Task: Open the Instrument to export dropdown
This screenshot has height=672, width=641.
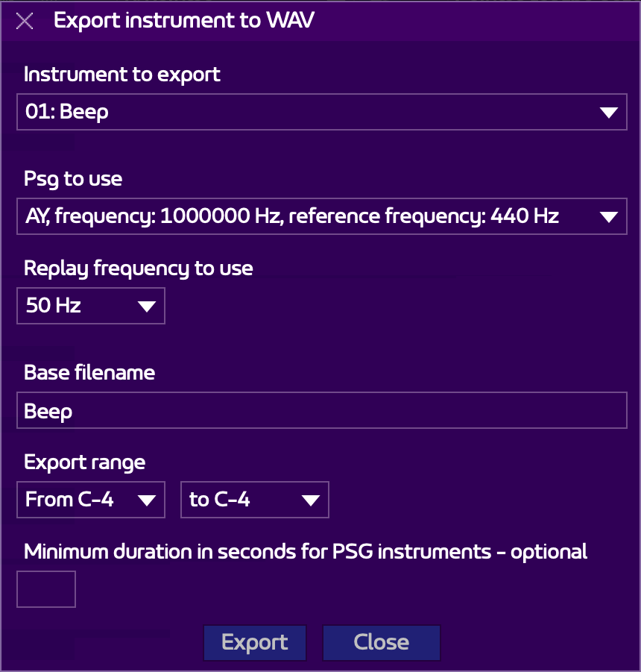Action: (320, 113)
